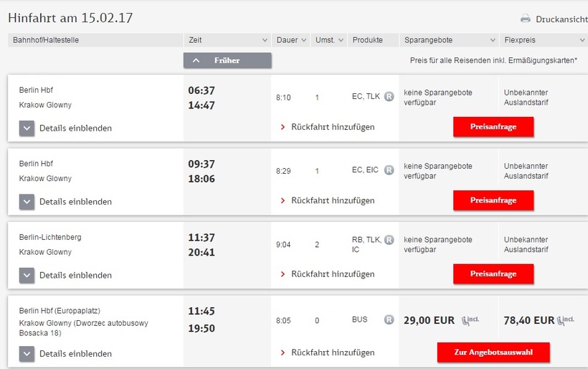The width and height of the screenshot is (588, 369).
Task: Click the seat icon beside 78,40 EUR
Action: tap(566, 320)
